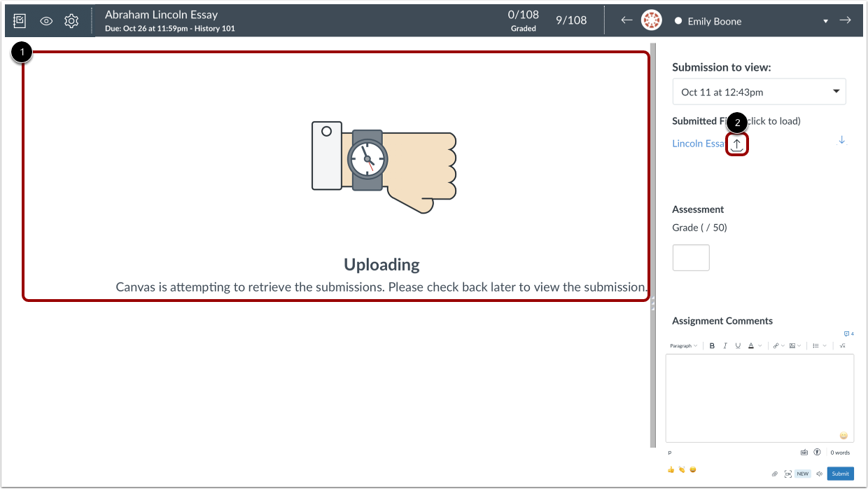Open the comment library speech bubble icon
Image resolution: width=868 pixels, height=489 pixels.
coord(847,333)
